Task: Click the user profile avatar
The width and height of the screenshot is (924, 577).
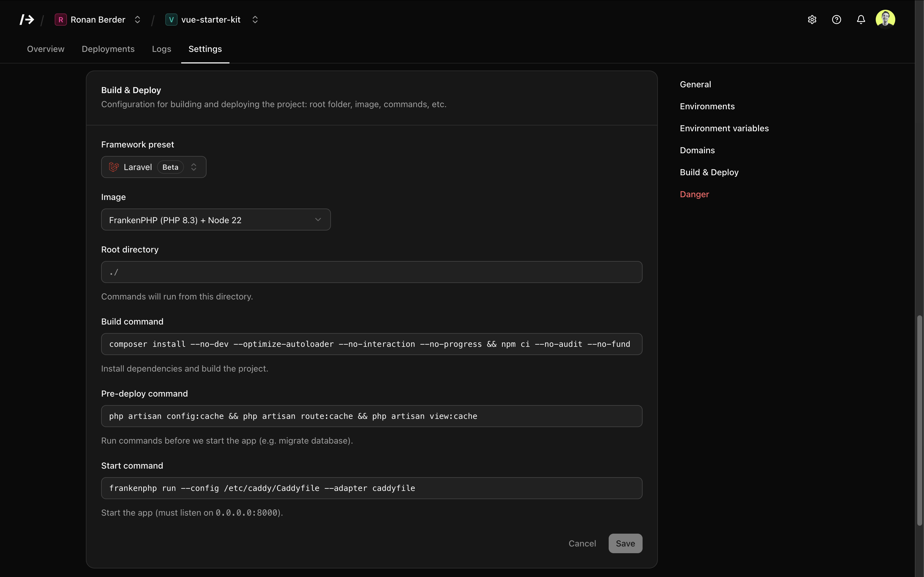Action: click(x=886, y=19)
